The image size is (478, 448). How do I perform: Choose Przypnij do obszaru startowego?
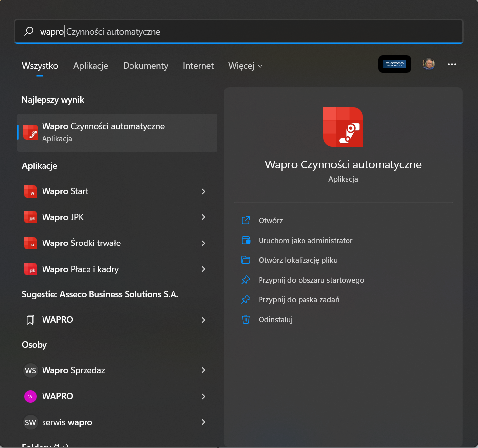click(x=311, y=280)
